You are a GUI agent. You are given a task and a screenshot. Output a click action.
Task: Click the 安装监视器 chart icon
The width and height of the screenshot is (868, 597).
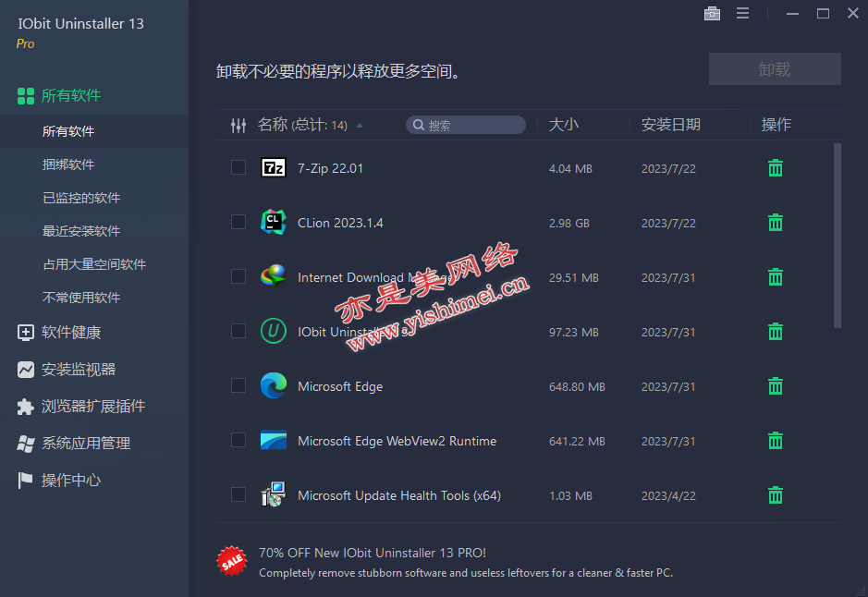point(26,370)
